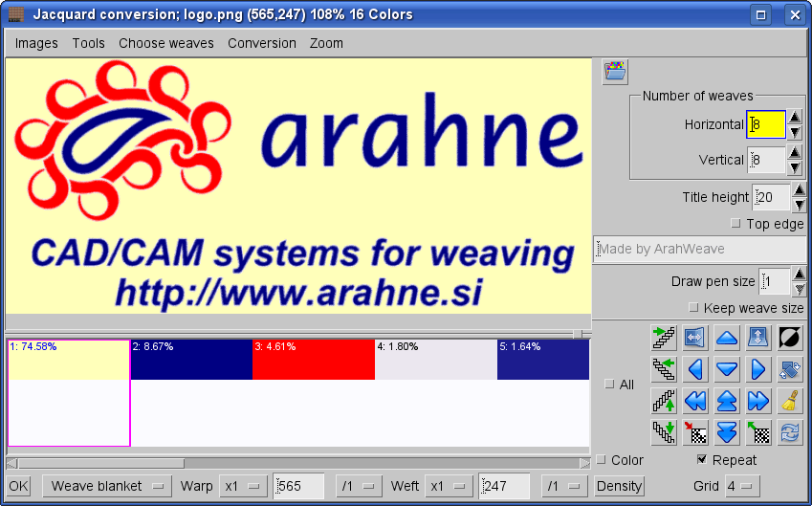Viewport: 812px width, 506px height.
Task: Enable Keep weave size checkbox
Action: pos(693,308)
